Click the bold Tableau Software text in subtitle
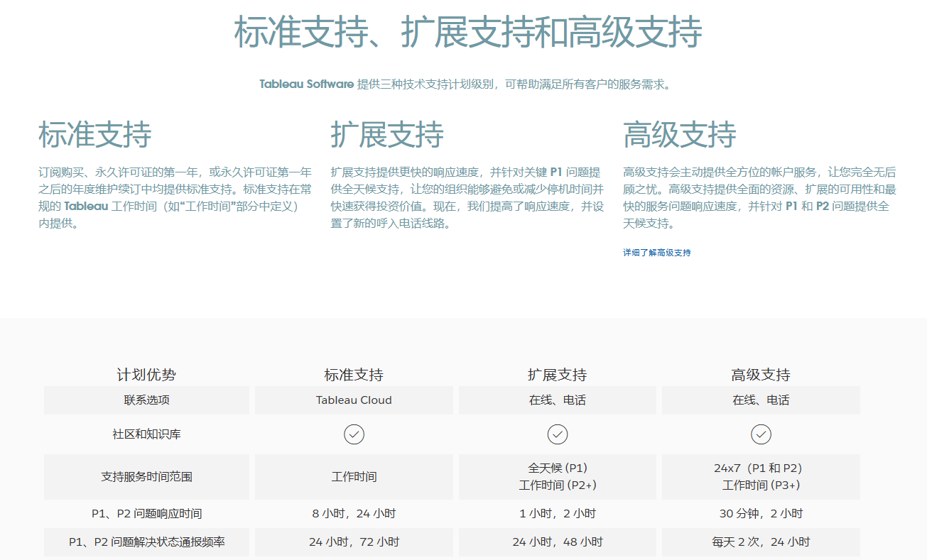Viewport: 927px width, 560px height. point(306,84)
